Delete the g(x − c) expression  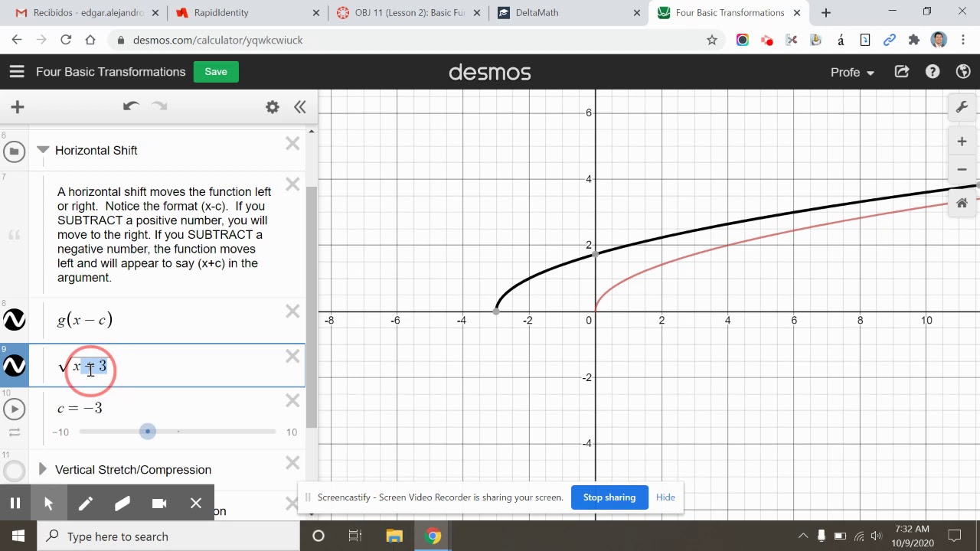(292, 311)
